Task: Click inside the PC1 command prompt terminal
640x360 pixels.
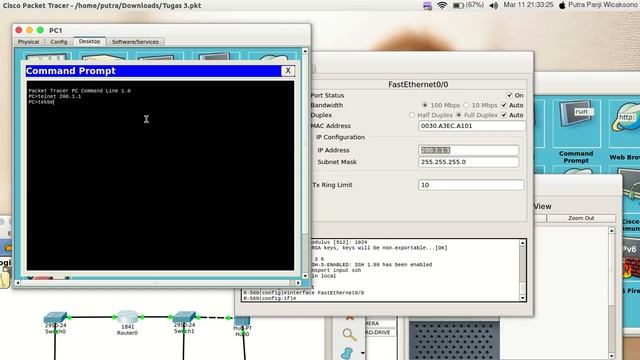Action: coord(160,175)
